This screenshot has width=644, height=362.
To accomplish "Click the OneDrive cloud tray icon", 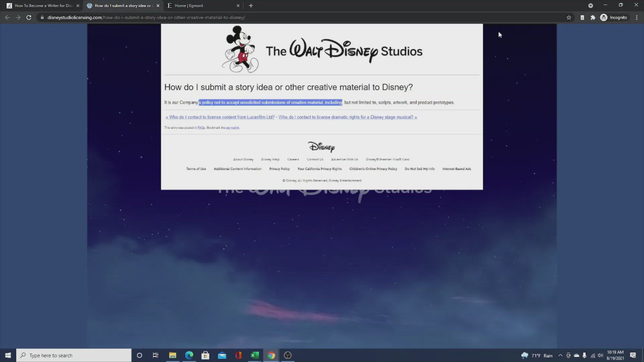I will [x=577, y=355].
